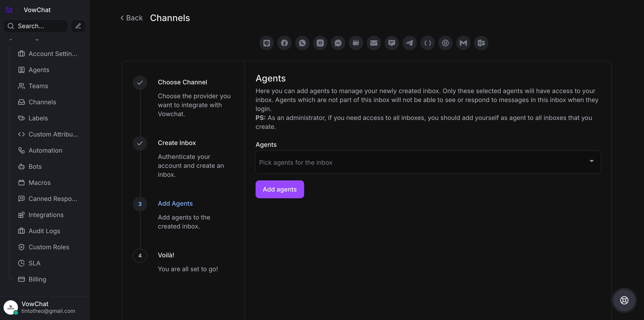Open the agents picker dropdown arrow

click(x=591, y=161)
